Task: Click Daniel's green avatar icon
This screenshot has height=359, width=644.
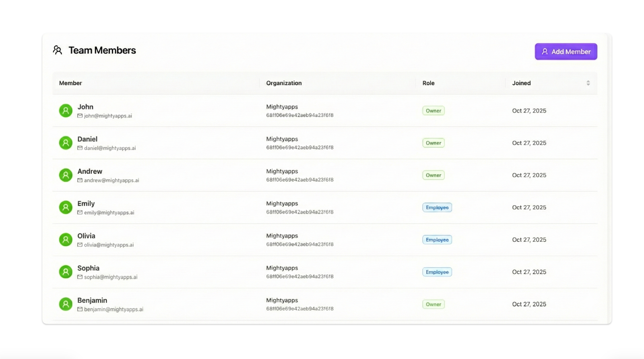Action: (x=66, y=143)
